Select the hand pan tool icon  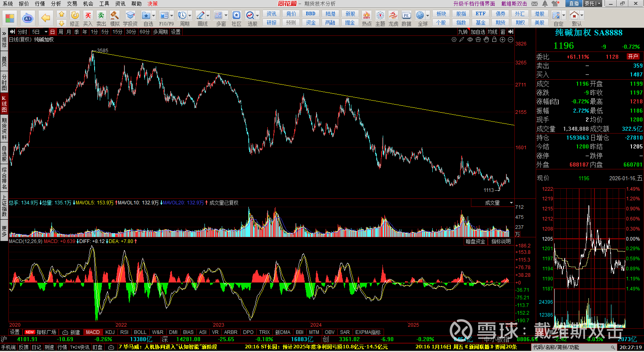coord(486,39)
